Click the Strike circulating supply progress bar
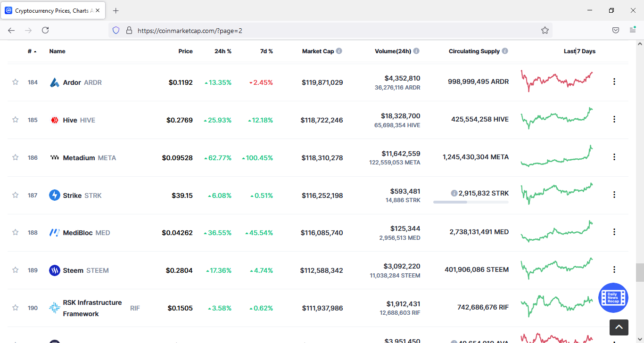644x343 pixels. point(471,202)
